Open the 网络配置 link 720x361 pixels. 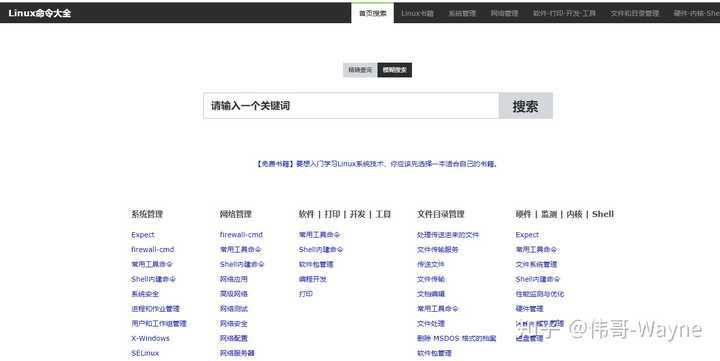click(234, 338)
